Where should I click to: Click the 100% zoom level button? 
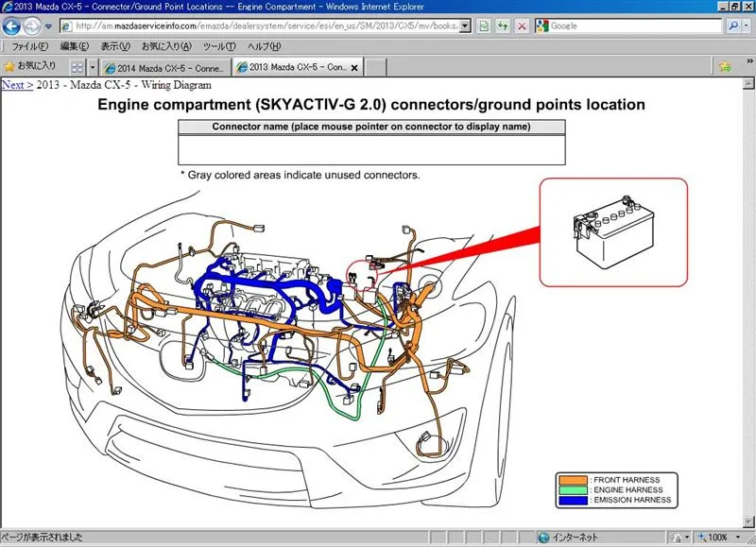click(x=713, y=538)
